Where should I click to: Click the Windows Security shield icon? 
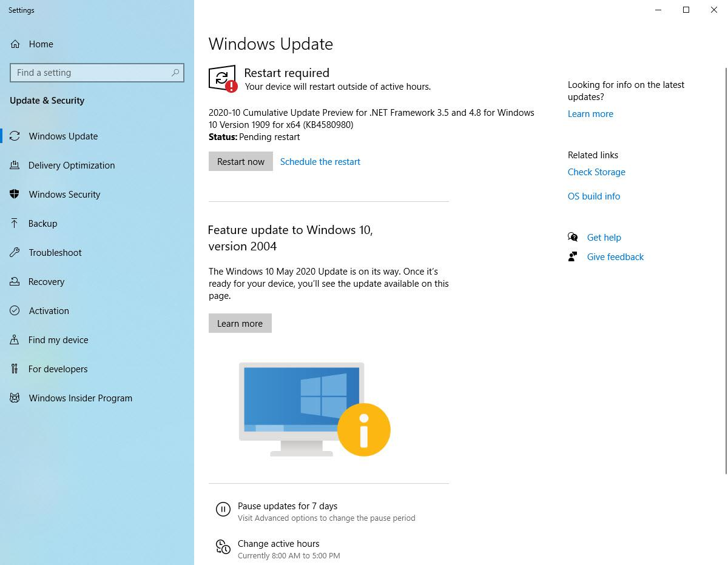click(x=15, y=195)
